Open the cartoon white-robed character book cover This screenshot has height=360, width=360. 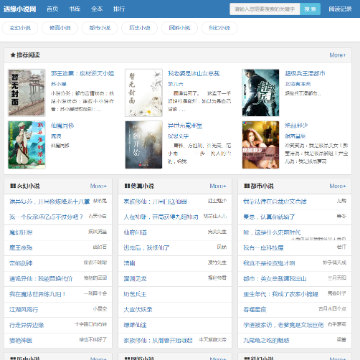[27, 145]
